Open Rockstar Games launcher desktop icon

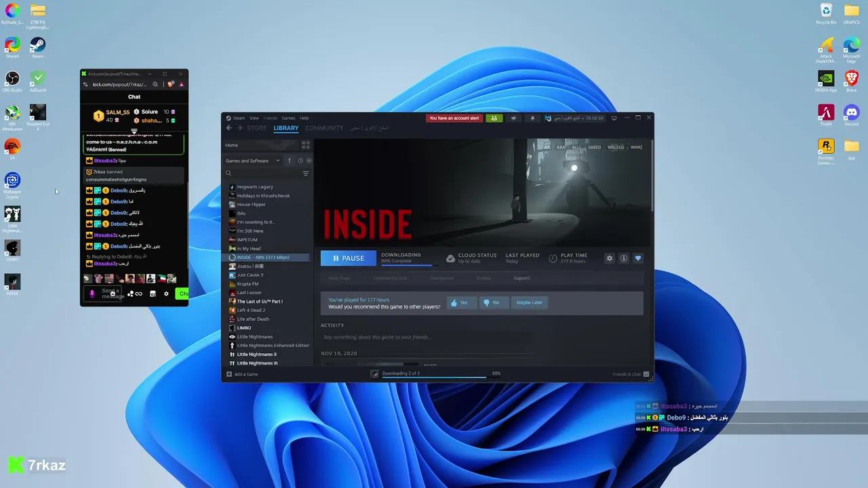tap(826, 151)
